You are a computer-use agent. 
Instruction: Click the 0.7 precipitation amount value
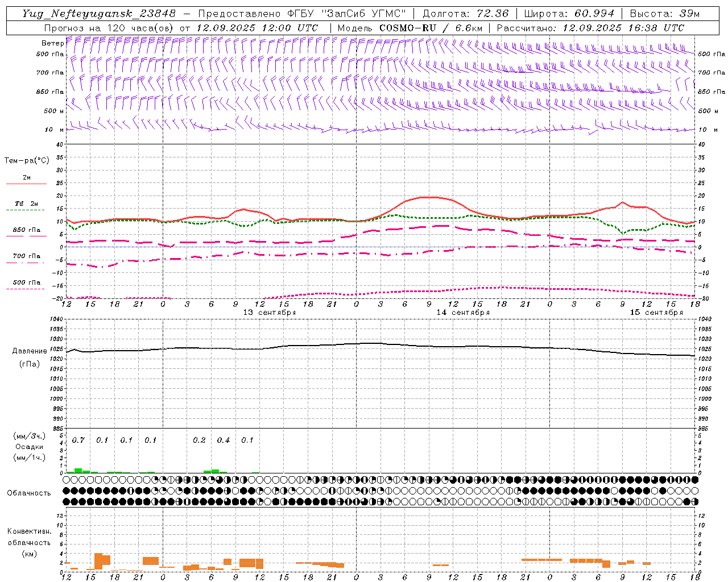(x=78, y=440)
